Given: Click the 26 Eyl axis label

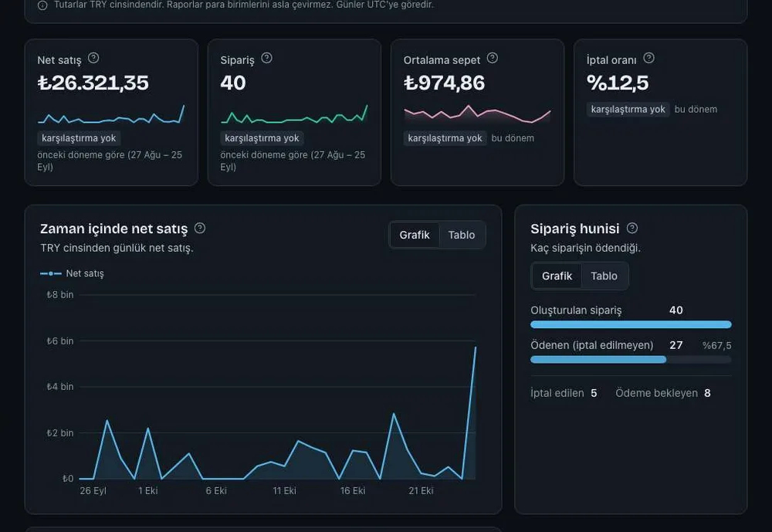Looking at the screenshot, I should (x=93, y=490).
